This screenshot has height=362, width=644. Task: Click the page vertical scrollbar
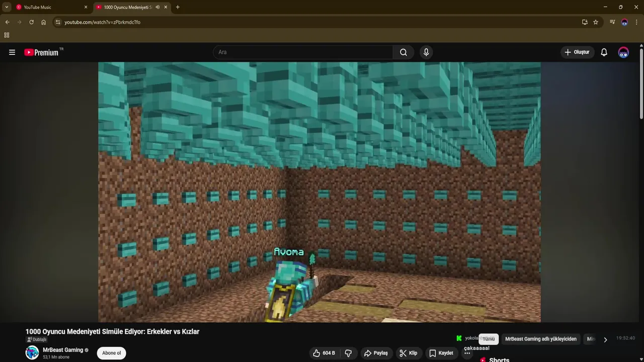click(641, 83)
